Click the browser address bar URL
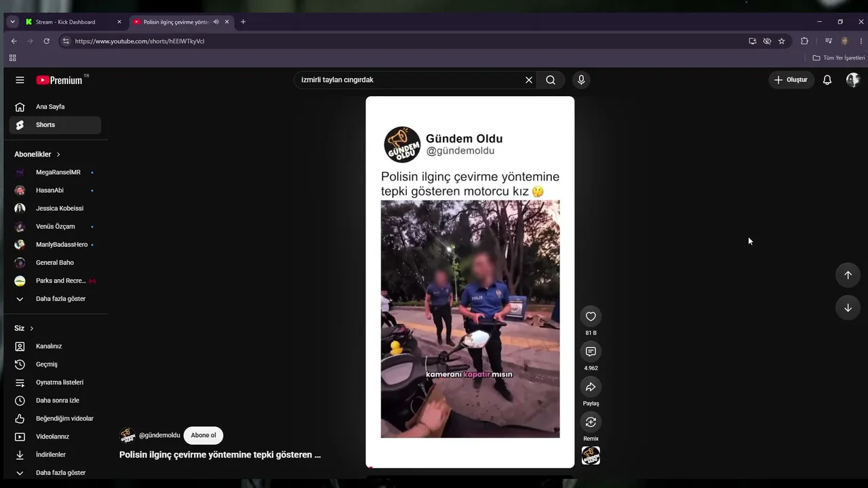 tap(140, 41)
